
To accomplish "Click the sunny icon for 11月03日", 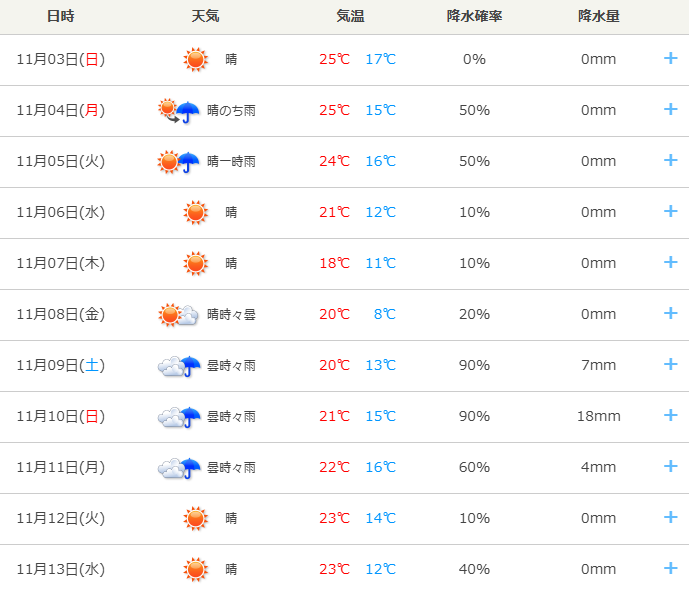I will [196, 60].
